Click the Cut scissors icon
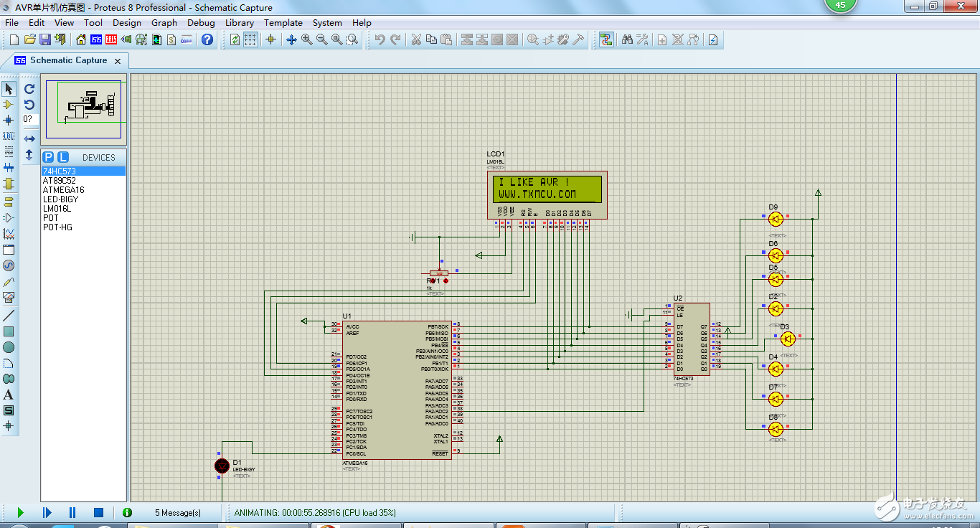 415,39
